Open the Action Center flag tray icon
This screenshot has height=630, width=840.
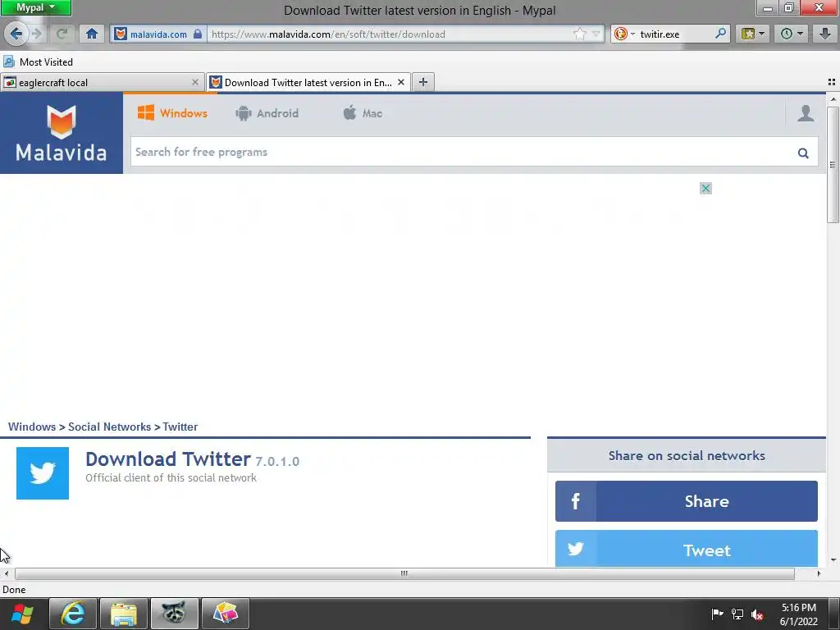[x=717, y=614]
